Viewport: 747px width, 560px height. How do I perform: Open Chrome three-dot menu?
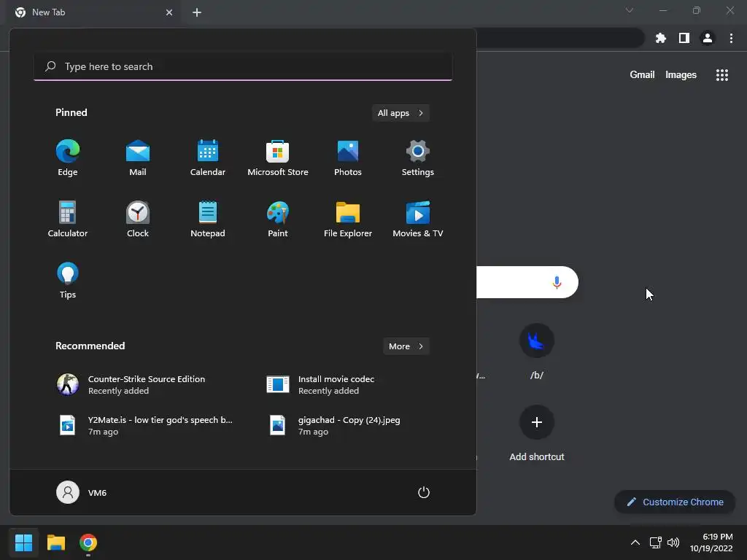coord(731,38)
